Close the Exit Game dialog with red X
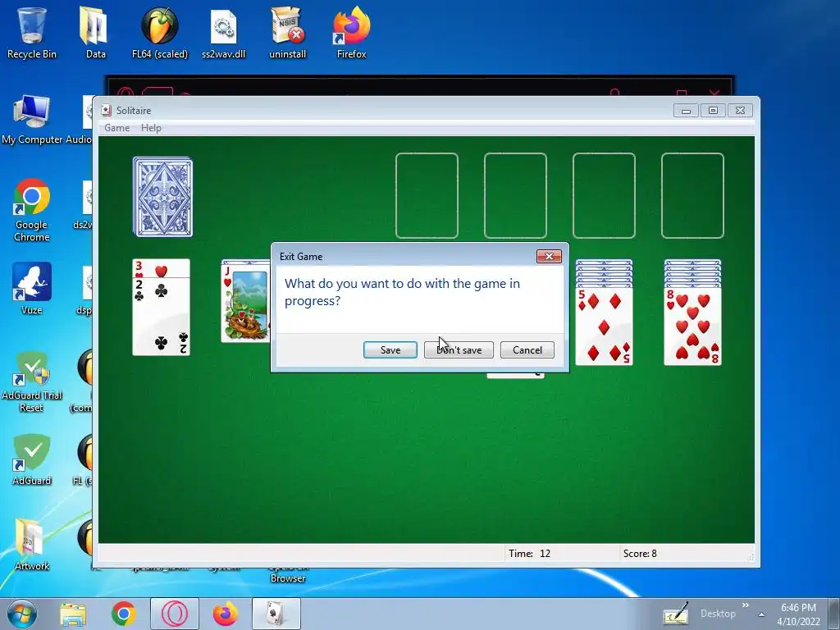 tap(549, 256)
